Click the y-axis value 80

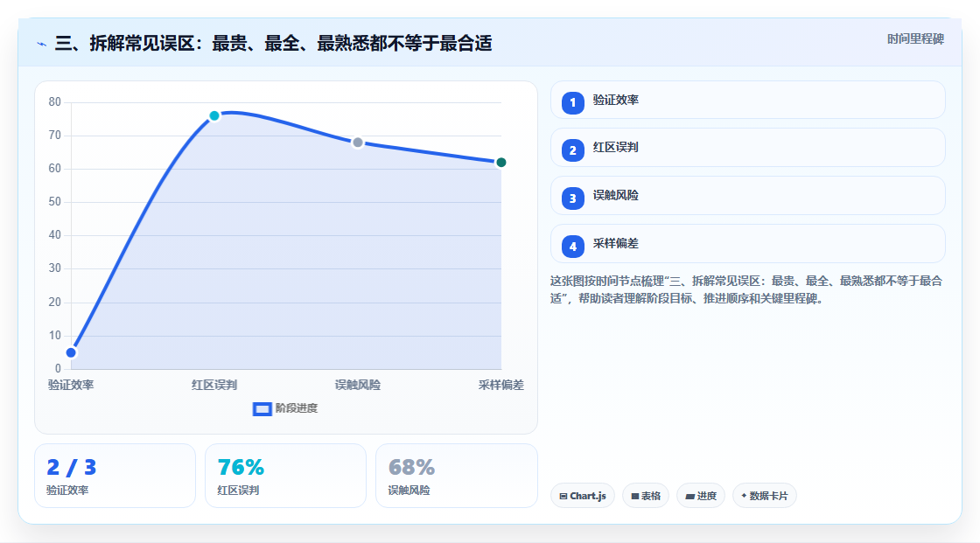point(55,101)
